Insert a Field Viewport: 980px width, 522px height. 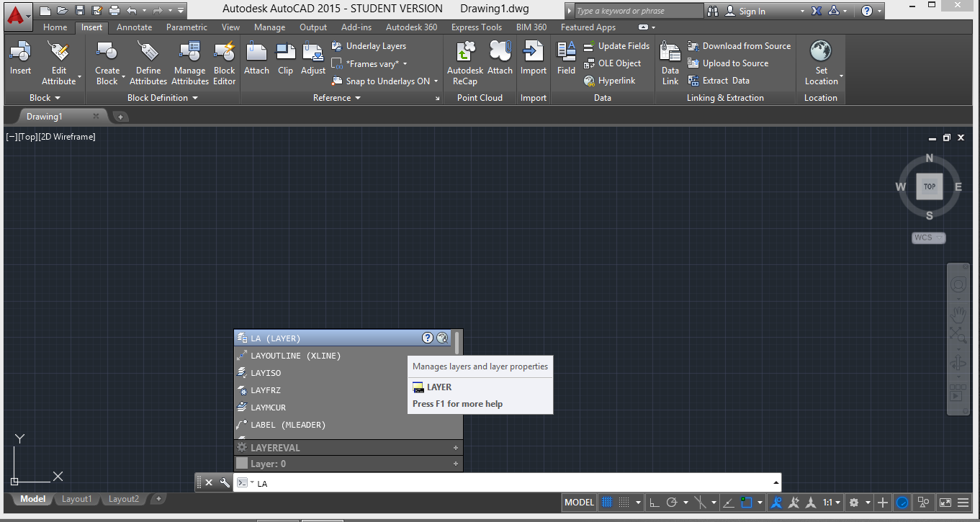[x=567, y=58]
